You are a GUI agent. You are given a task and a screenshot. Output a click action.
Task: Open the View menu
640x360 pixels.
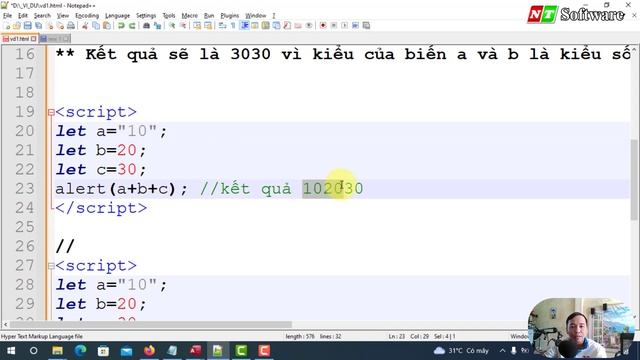(62, 16)
